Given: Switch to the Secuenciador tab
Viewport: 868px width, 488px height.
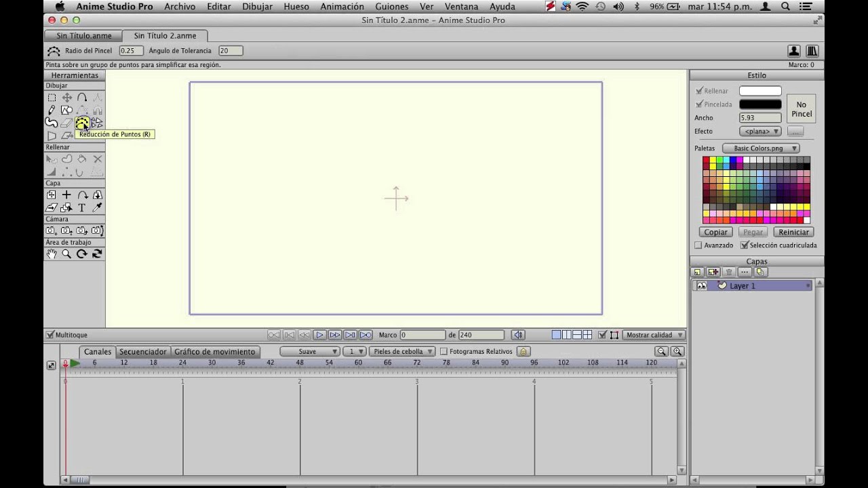Looking at the screenshot, I should pyautogui.click(x=143, y=352).
